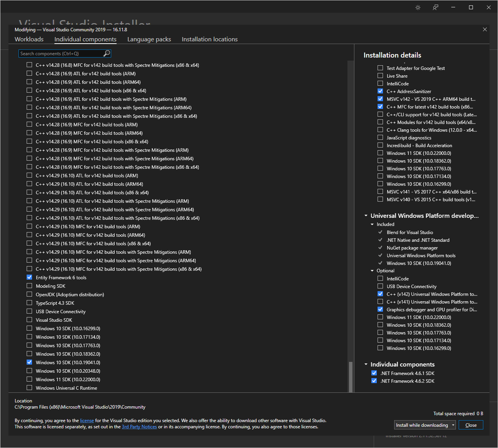Viewport: 498px width, 448px height.
Task: Check C++ Modules for v142 build tools
Action: pos(380,122)
